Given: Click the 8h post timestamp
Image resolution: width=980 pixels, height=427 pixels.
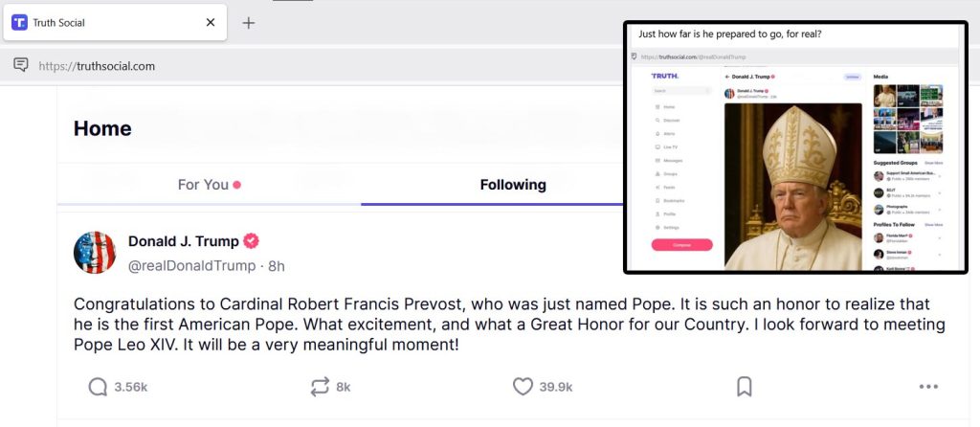Looking at the screenshot, I should tap(276, 265).
